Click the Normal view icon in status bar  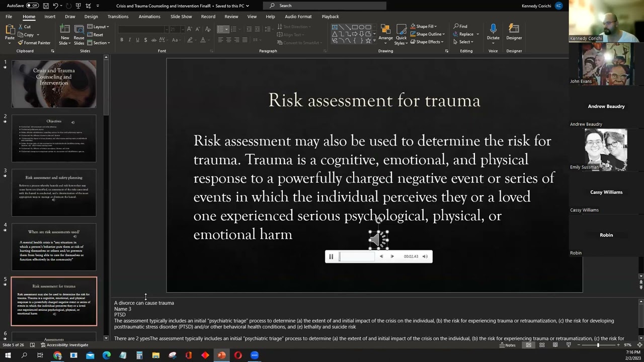tap(528, 345)
